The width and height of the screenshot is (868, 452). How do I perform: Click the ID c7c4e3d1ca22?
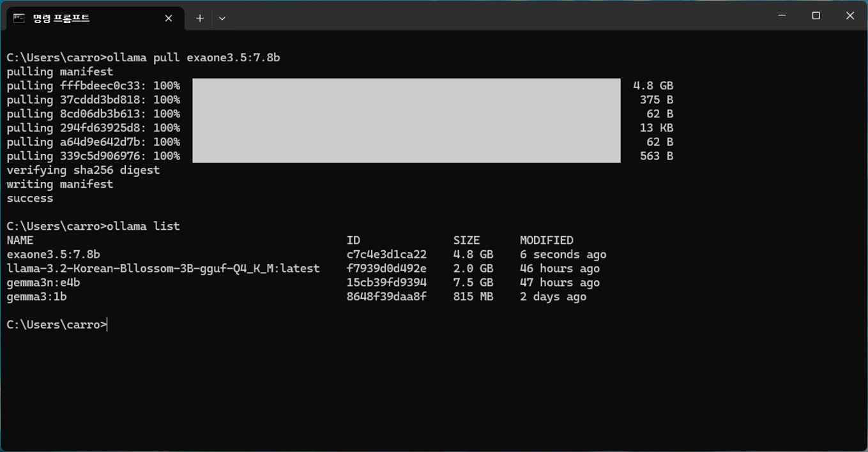point(386,254)
